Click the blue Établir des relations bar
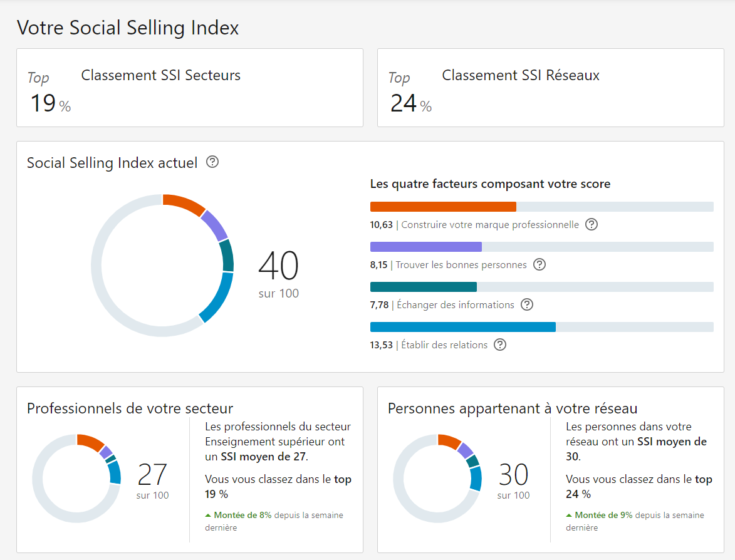Screen dimensions: 735x560 (x=462, y=327)
